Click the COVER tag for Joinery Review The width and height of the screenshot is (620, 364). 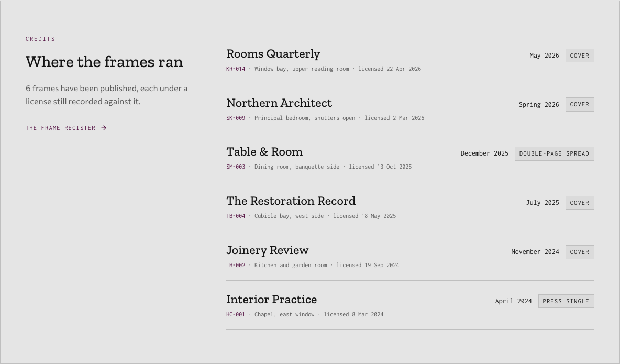click(x=580, y=252)
